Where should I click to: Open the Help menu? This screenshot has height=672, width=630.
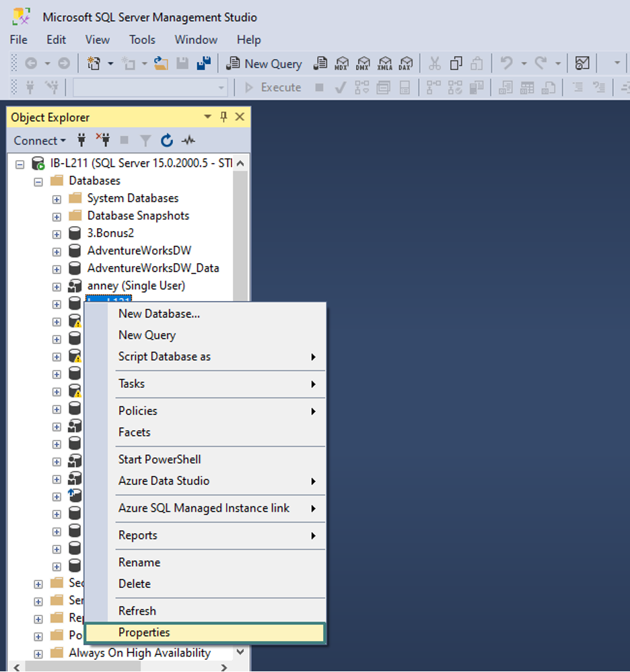pos(249,40)
